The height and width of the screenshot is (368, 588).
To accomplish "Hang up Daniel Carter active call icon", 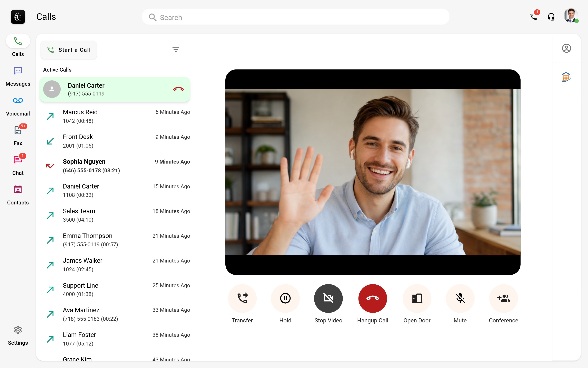I will (x=178, y=89).
